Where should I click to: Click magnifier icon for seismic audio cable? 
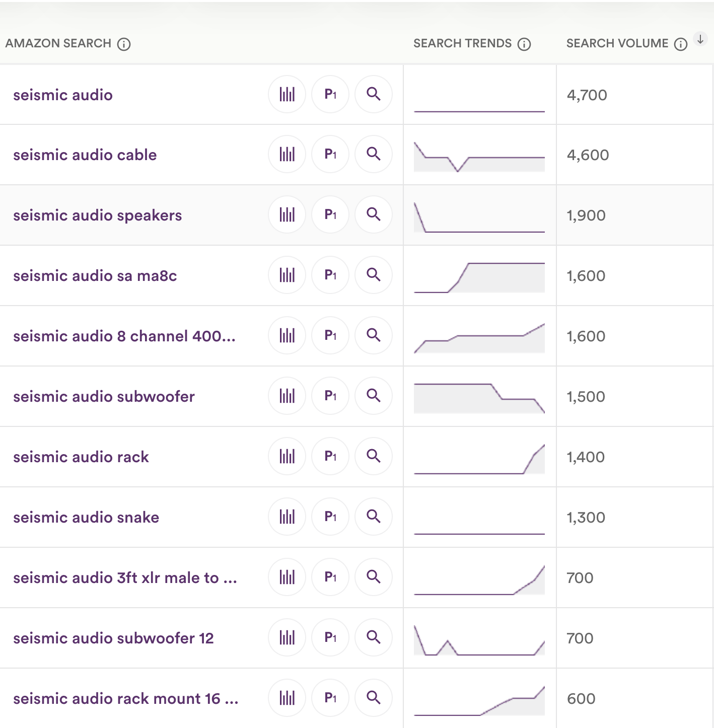pos(374,154)
